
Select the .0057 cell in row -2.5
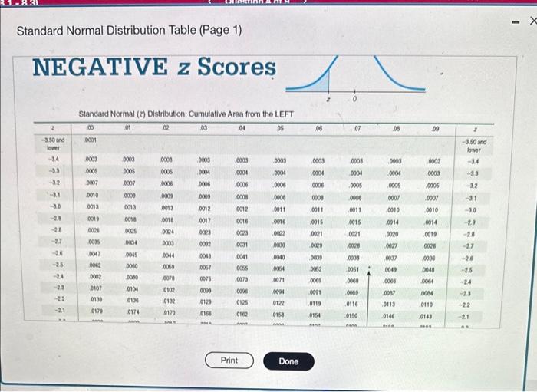pyautogui.click(x=205, y=268)
